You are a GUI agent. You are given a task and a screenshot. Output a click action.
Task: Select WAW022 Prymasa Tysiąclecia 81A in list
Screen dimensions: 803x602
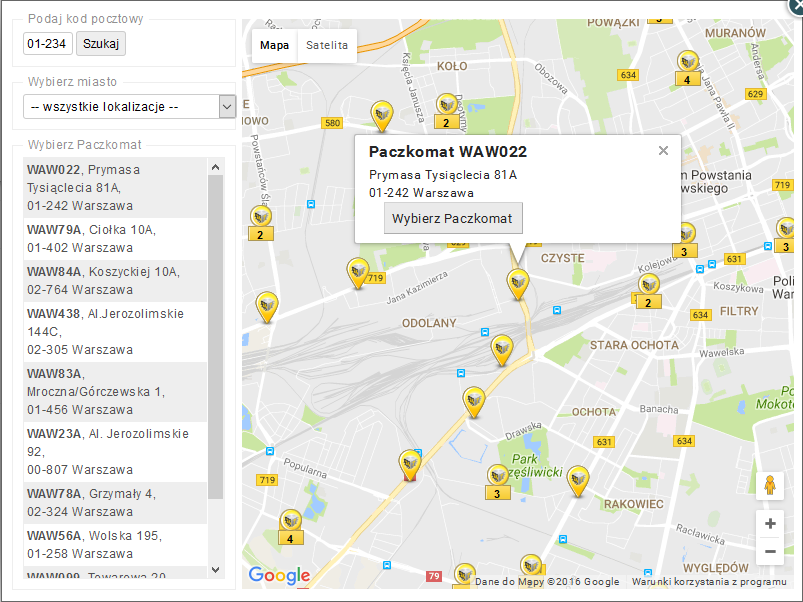pos(115,187)
